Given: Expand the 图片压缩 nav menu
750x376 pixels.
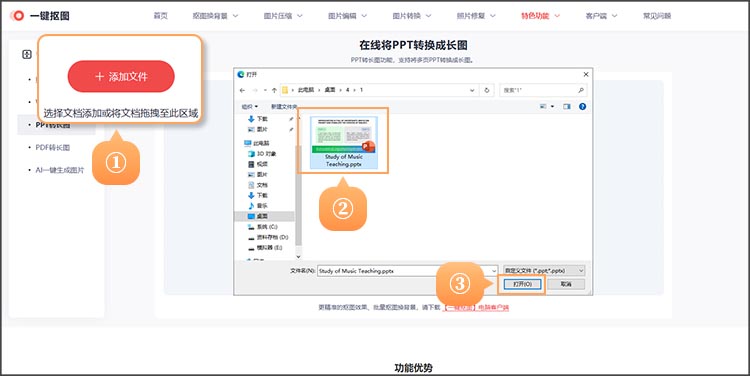Looking at the screenshot, I should point(283,16).
